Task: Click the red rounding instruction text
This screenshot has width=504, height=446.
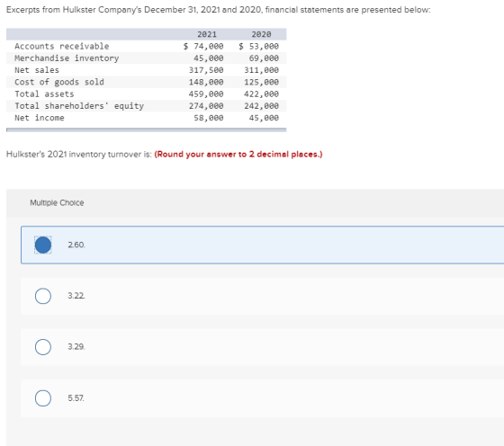Action: click(x=238, y=155)
